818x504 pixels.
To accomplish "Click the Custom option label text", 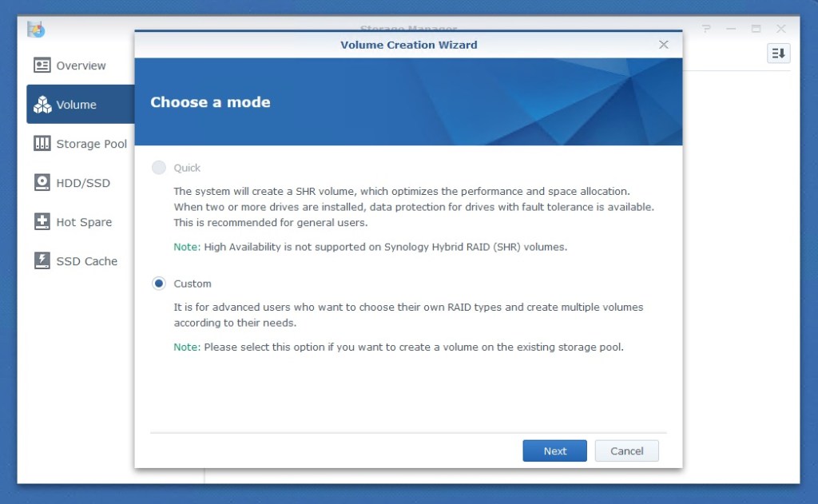I will [x=193, y=284].
